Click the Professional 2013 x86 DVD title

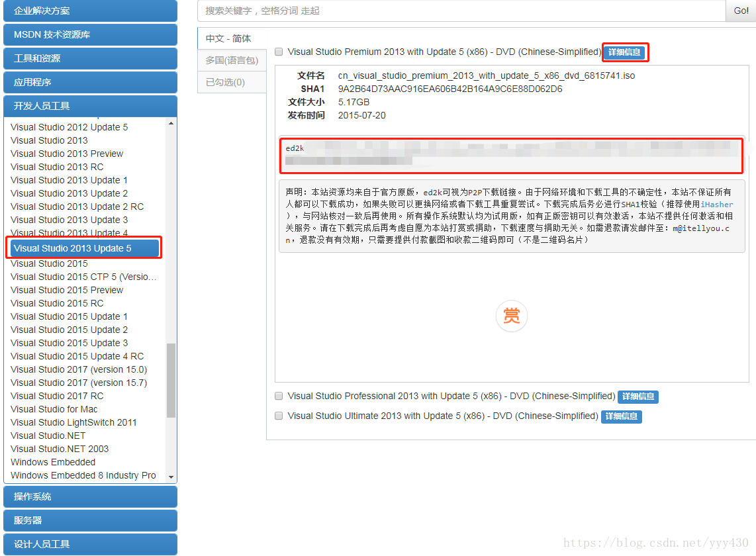tap(451, 396)
